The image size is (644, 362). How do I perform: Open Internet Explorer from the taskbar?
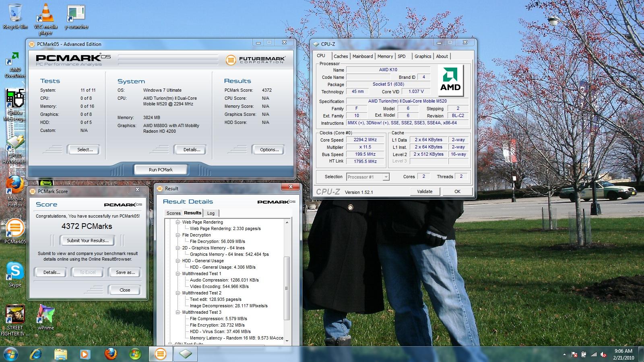36,354
